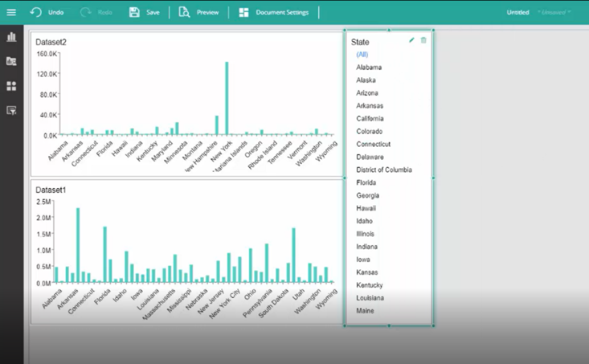Click the Untitled document title
The width and height of the screenshot is (589, 364).
point(518,12)
